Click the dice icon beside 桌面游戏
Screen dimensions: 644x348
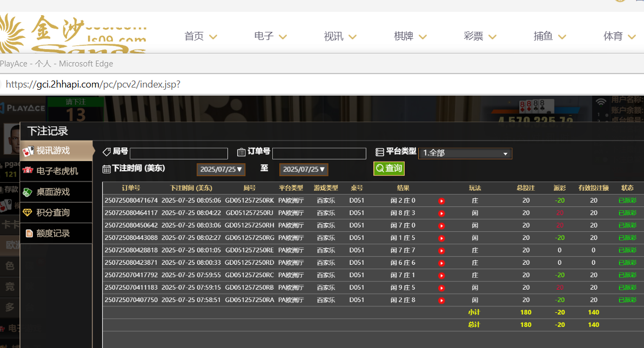point(28,192)
